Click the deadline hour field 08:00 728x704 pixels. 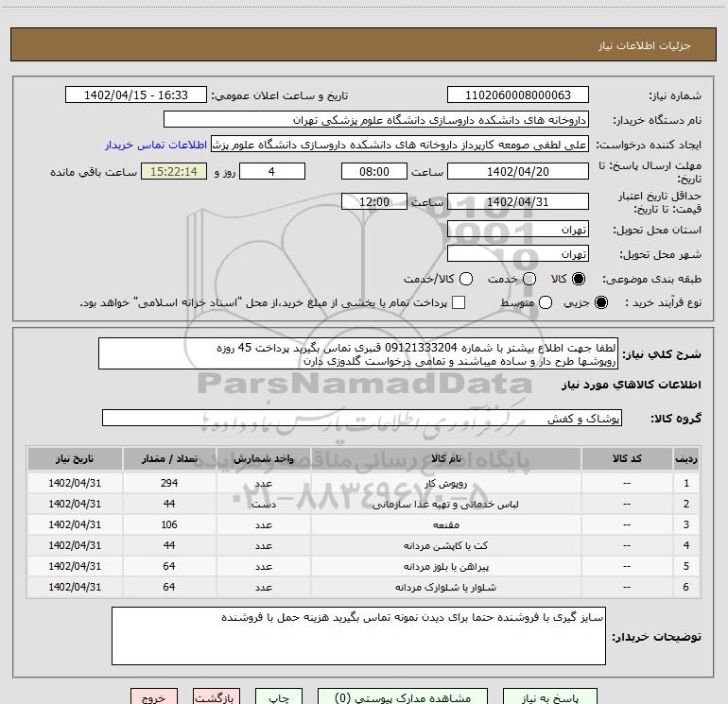[x=374, y=171]
